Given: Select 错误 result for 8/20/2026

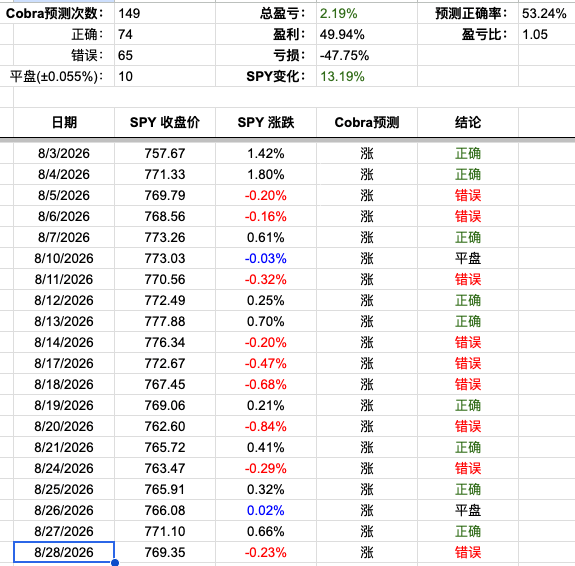Looking at the screenshot, I should (x=468, y=426).
